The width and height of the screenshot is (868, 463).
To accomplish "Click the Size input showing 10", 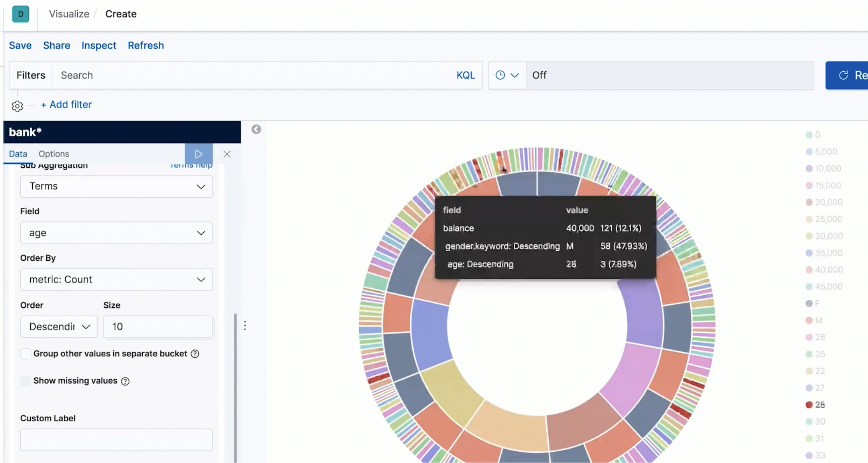I will click(158, 326).
